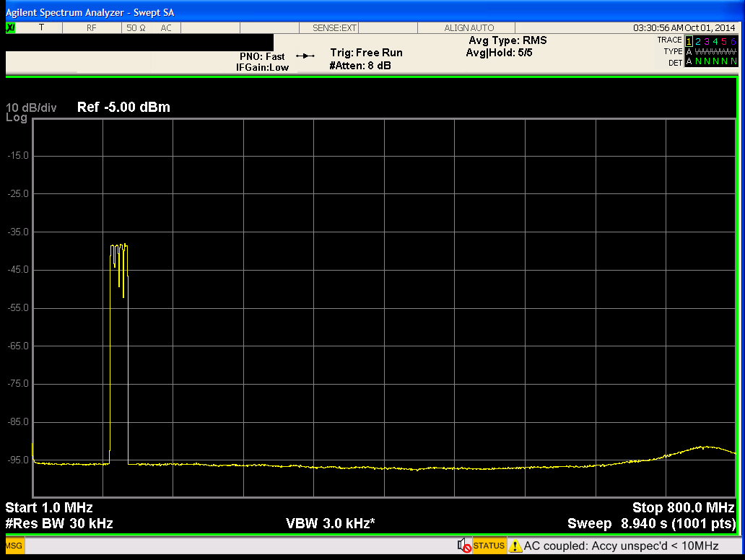Click the PNO arrow symbol icon

(305, 56)
